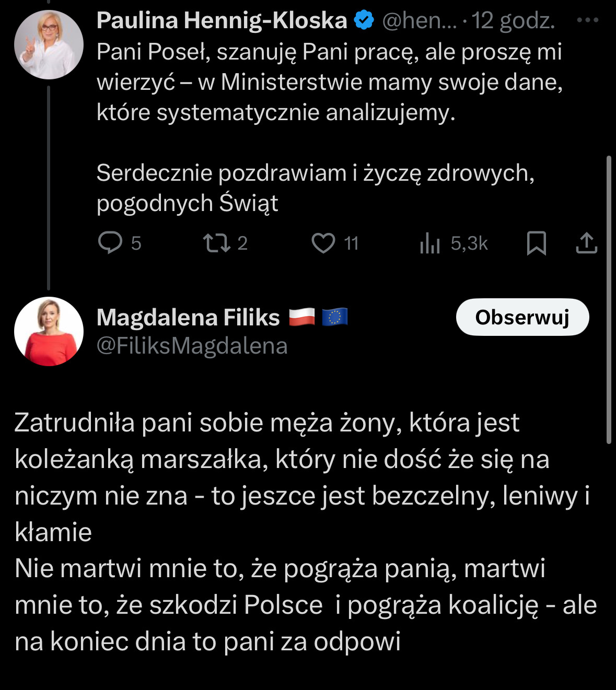Open the three-dot more options menu

[587, 20]
